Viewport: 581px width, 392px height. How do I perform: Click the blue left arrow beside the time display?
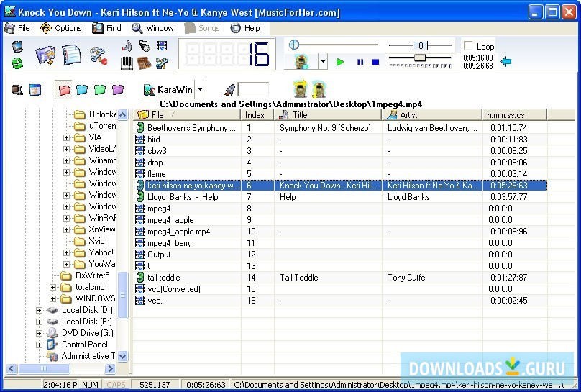[506, 62]
